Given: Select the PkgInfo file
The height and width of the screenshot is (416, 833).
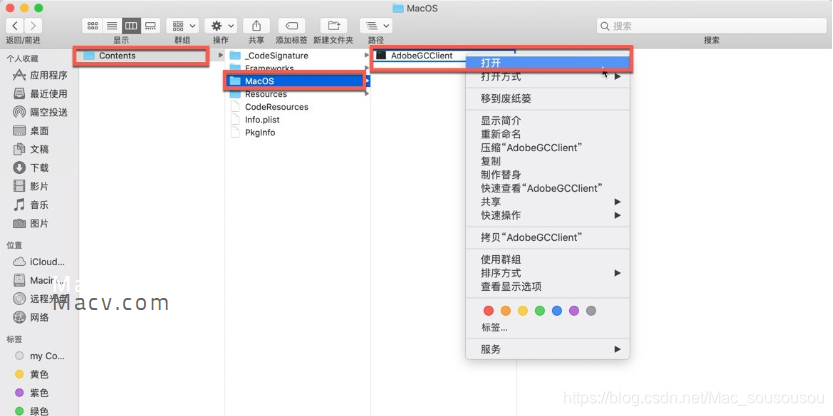Looking at the screenshot, I should click(260, 132).
